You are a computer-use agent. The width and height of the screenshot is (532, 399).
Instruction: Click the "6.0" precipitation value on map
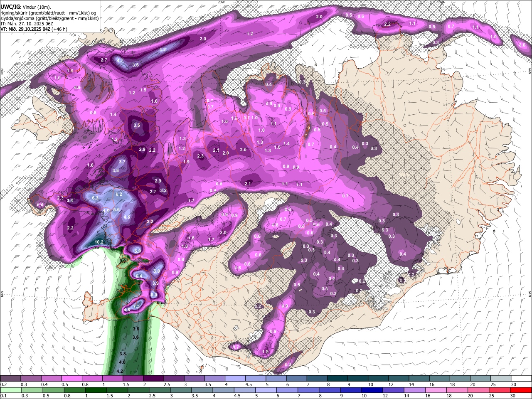(153, 295)
